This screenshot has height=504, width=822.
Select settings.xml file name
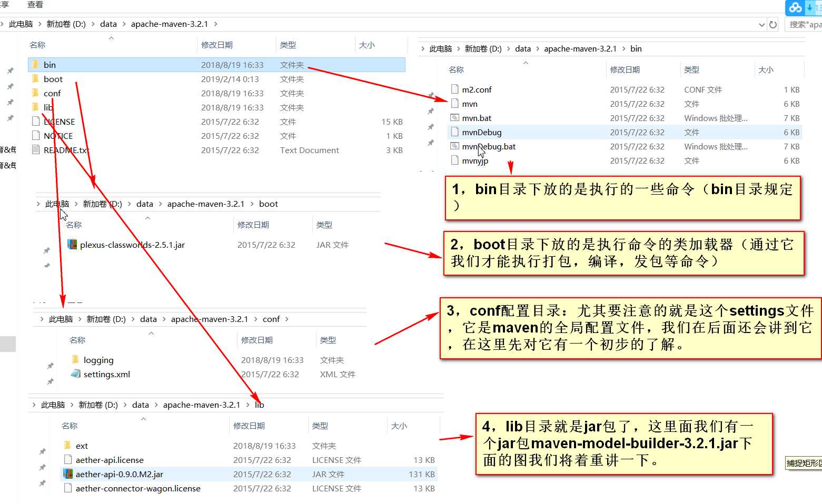tap(107, 374)
